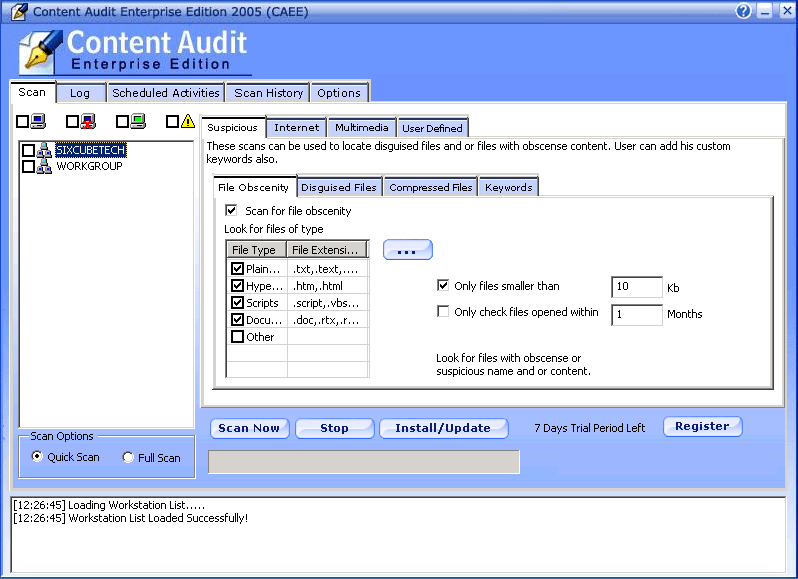The height and width of the screenshot is (579, 798).
Task: Click the File Extensi... column header
Action: (x=327, y=250)
